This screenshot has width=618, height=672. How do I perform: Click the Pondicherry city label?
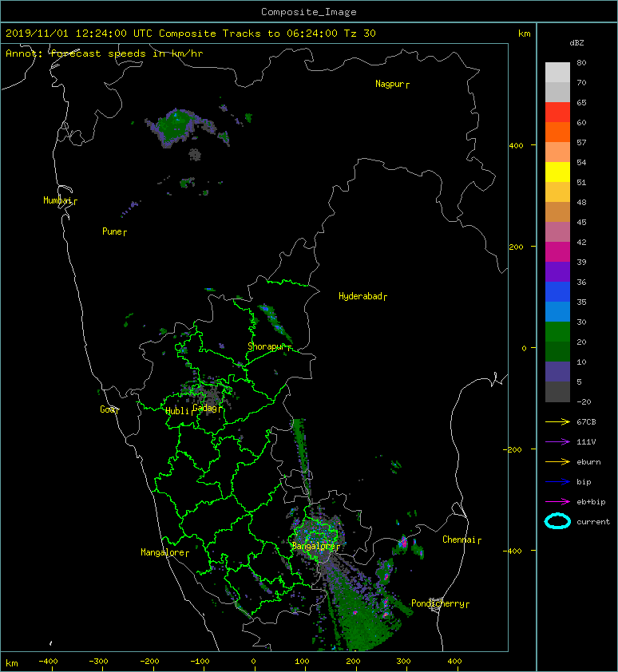[438, 603]
